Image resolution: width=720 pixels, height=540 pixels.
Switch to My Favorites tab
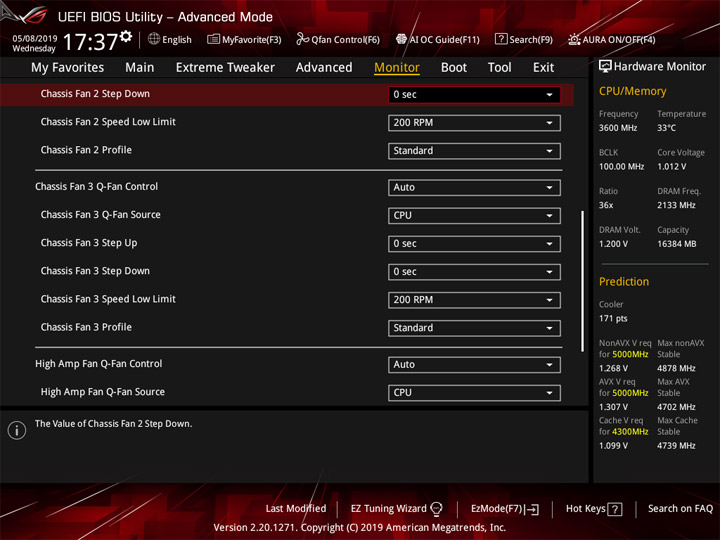pos(68,68)
